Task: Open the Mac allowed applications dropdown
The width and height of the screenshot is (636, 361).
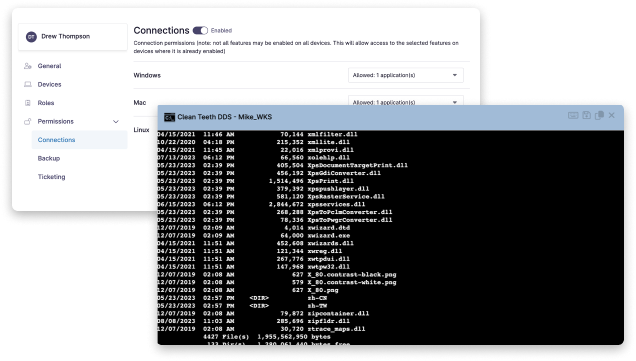Action: (406, 101)
